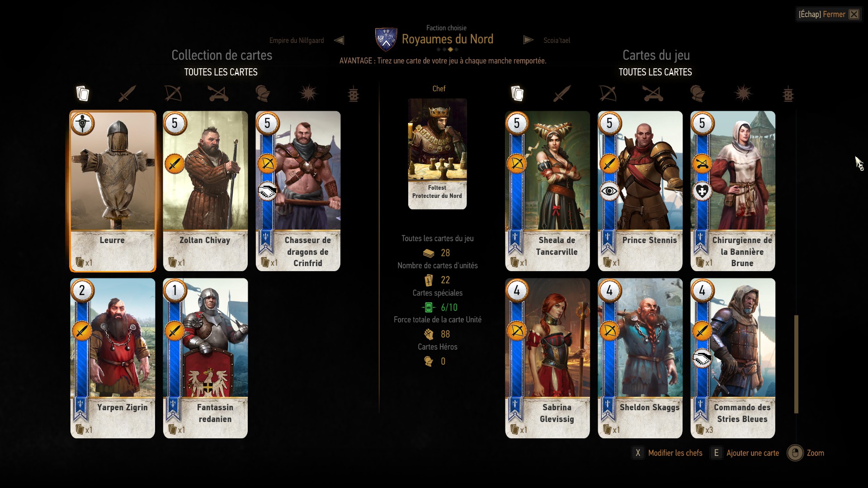The image size is (868, 488).
Task: Select all-cards filter icon in deck cards
Action: pos(517,94)
